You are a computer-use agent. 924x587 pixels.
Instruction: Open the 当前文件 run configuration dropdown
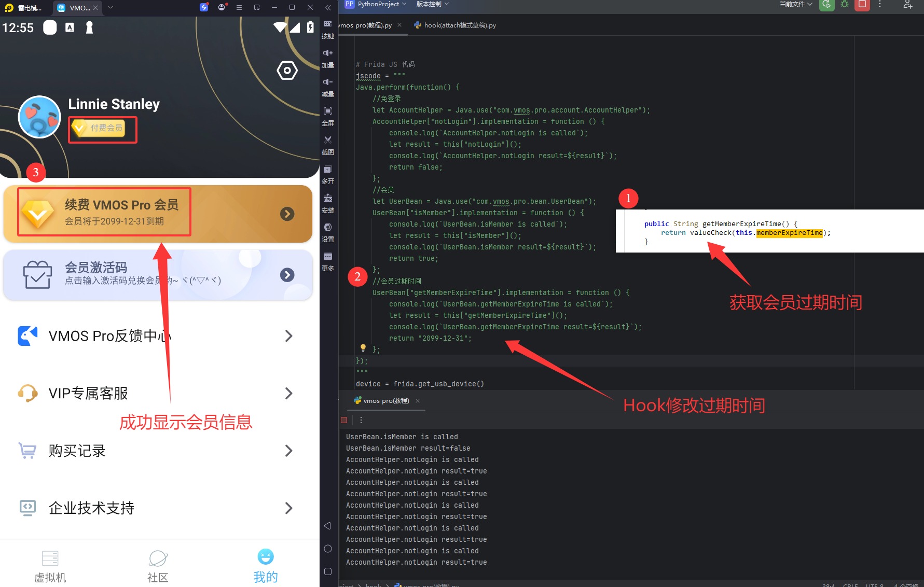coord(796,4)
